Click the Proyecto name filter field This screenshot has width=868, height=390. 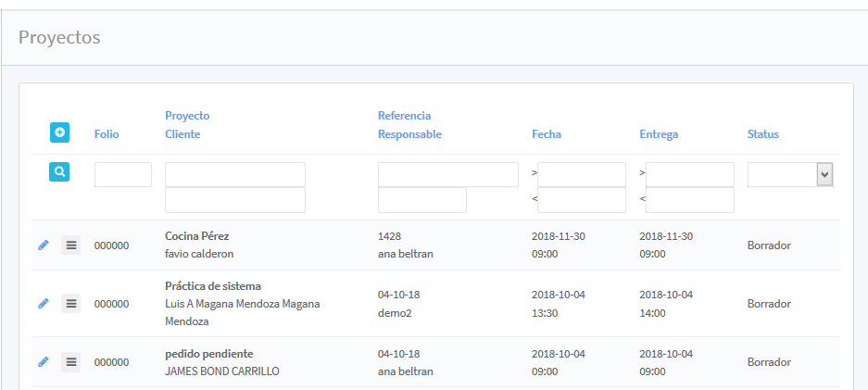(235, 175)
